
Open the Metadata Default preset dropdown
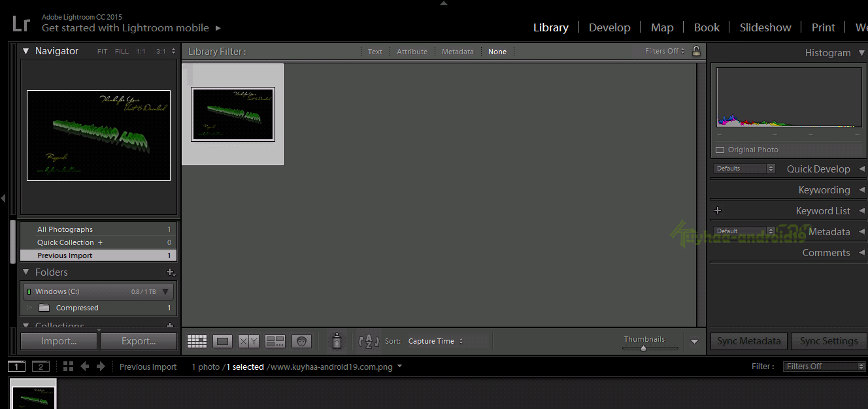744,231
